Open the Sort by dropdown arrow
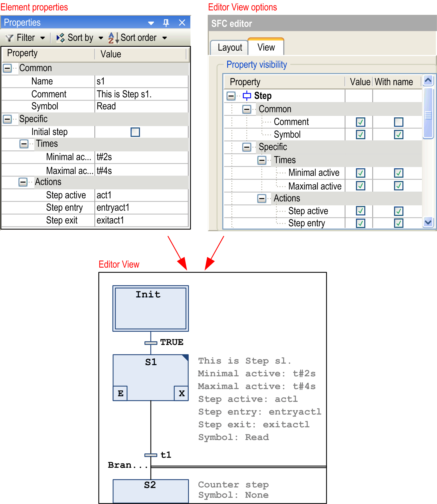 pos(101,38)
